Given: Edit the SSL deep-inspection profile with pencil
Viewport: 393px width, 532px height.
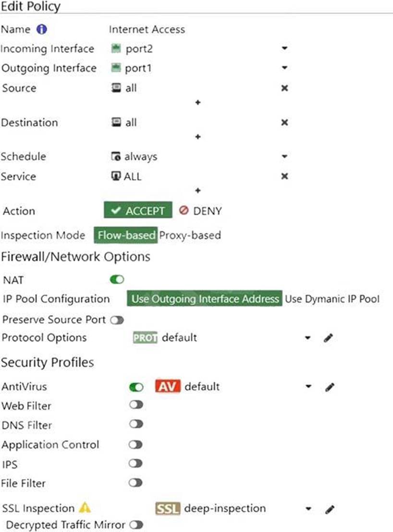Looking at the screenshot, I should (x=329, y=509).
